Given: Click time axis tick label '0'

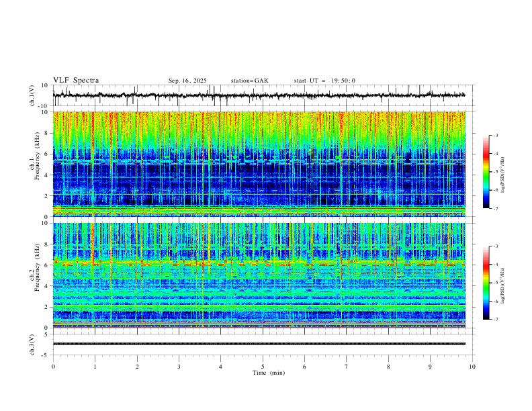Looking at the screenshot, I should (53, 367).
